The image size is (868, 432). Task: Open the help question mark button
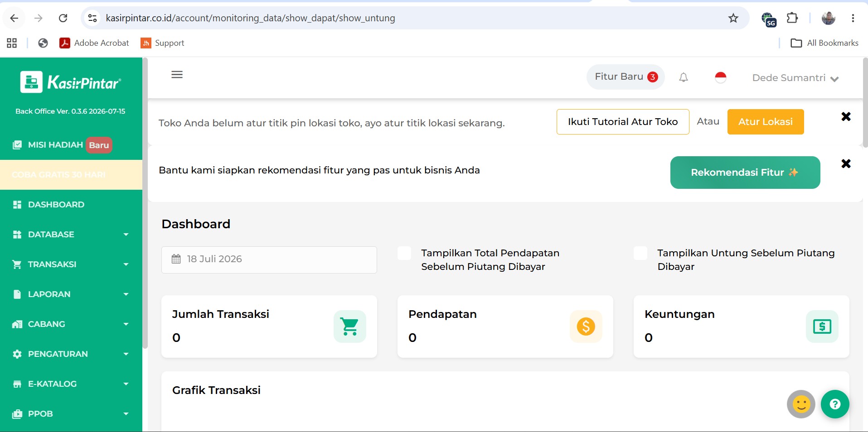click(835, 404)
